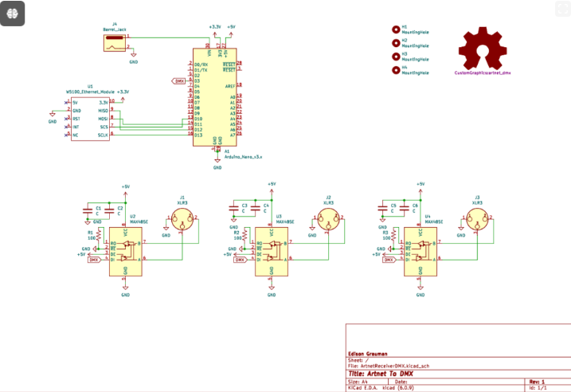Screen dimensions: 571x392
Task: Select the U3 MAX485E transceiver symbol
Action: point(272,252)
